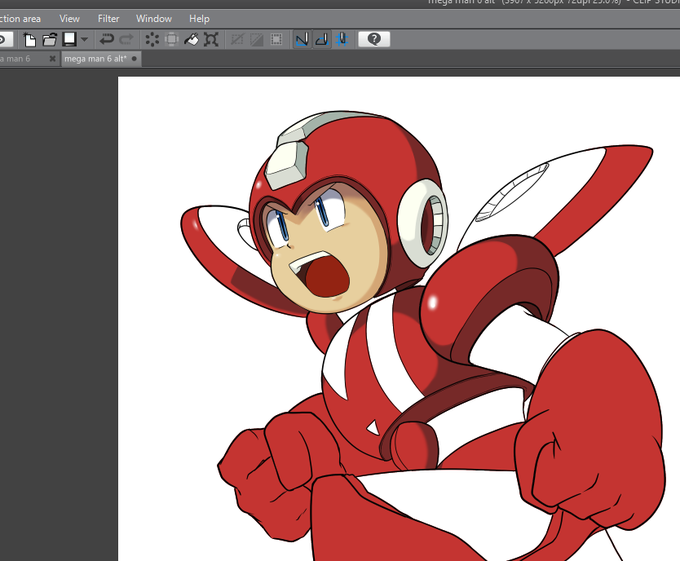The height and width of the screenshot is (561, 680).
Task: Clear the layer with delete icon
Action: (x=152, y=40)
